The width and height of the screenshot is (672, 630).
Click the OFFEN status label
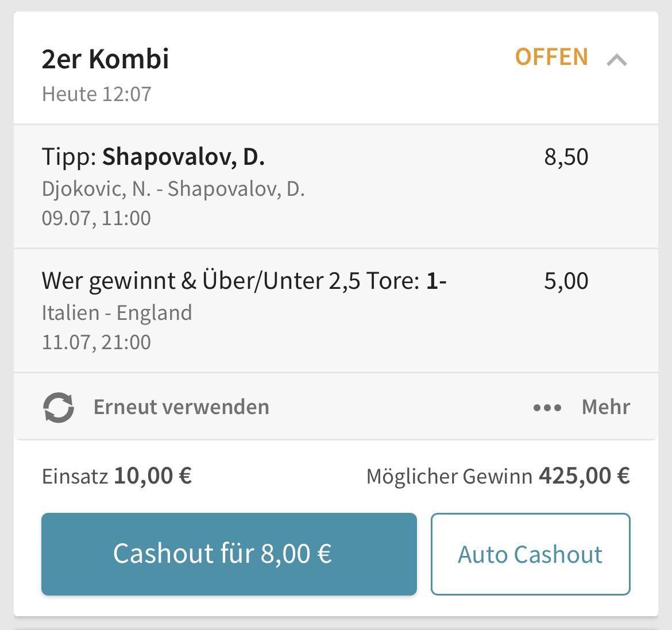(x=551, y=57)
